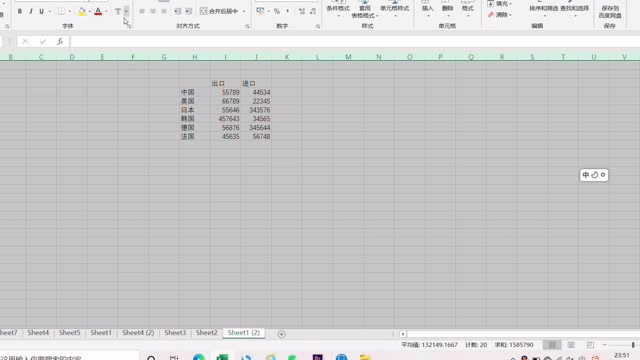Switch to Sheet4 (2) tab
The width and height of the screenshot is (640, 360).
click(x=138, y=333)
